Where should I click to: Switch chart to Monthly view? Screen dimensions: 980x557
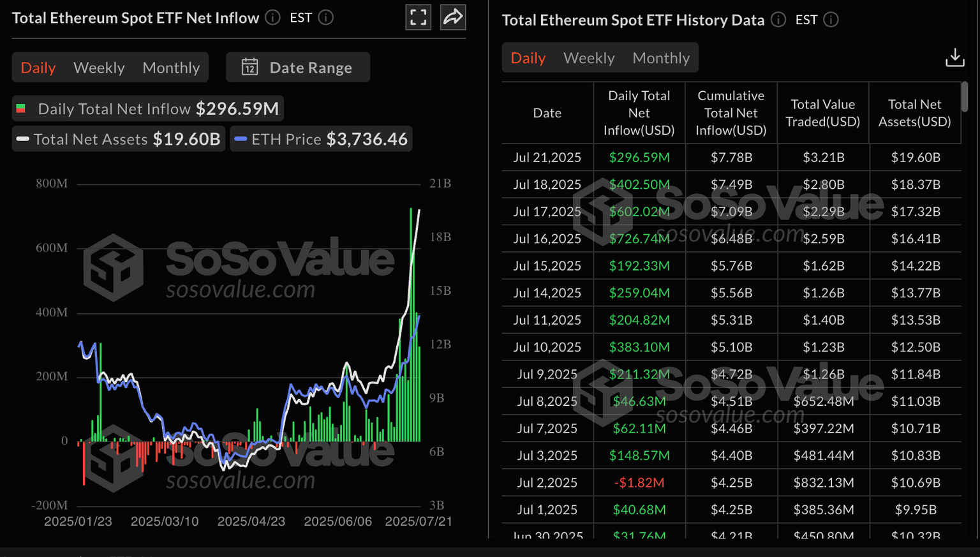click(x=171, y=68)
